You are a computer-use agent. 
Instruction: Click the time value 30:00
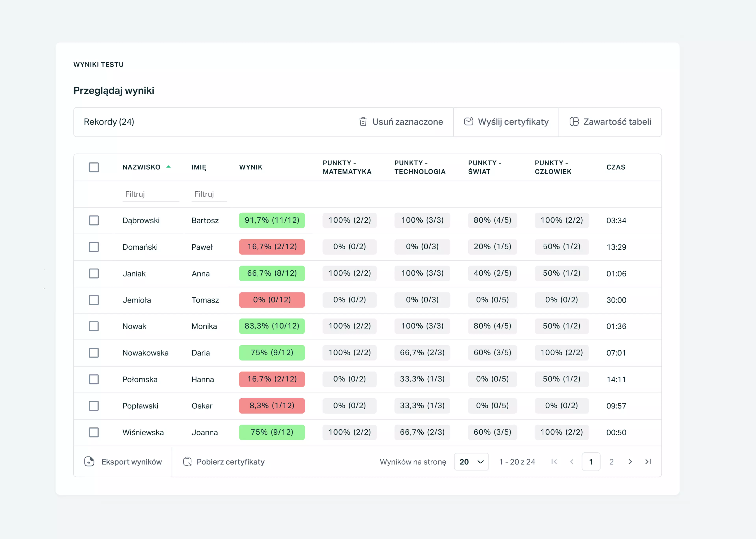pyautogui.click(x=616, y=300)
